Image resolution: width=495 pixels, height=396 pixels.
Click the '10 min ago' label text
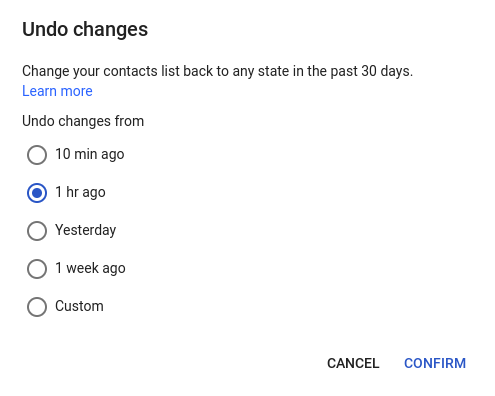(x=90, y=155)
